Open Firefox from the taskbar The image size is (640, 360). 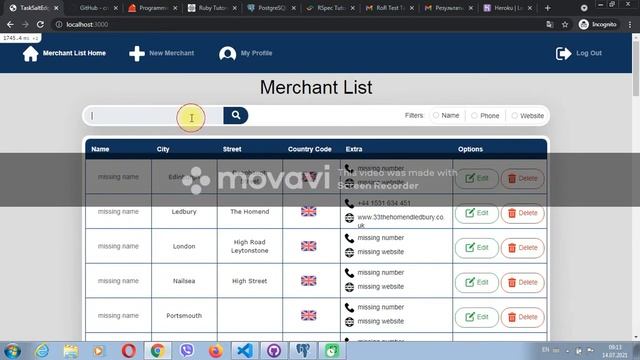(216, 351)
